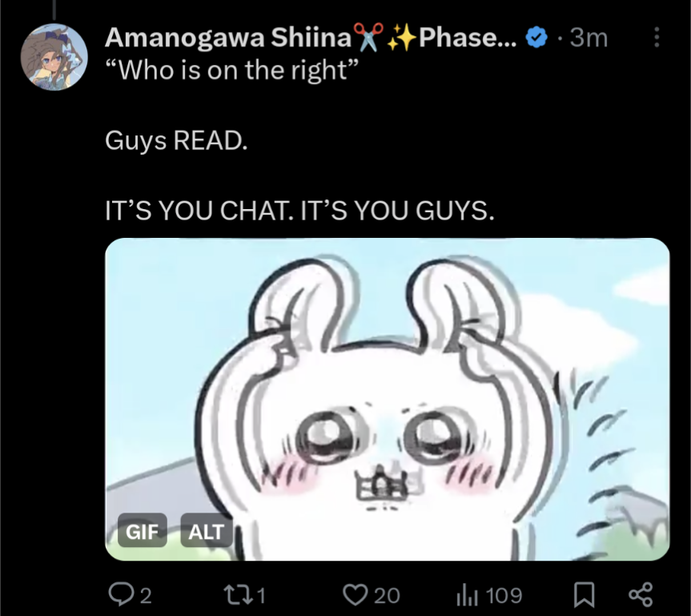The height and width of the screenshot is (616, 691).
Task: Click the repost count of 1
Action: point(261,595)
